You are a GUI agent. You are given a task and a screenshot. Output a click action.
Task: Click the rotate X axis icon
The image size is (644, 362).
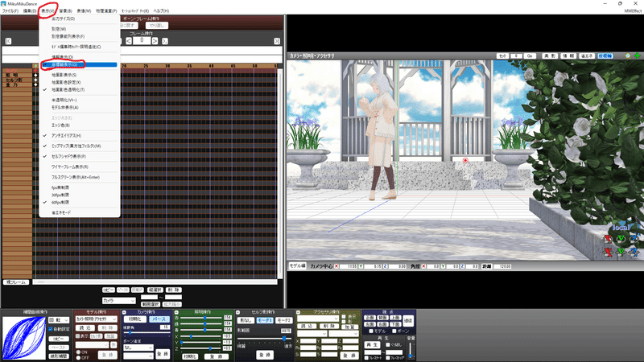[608, 238]
